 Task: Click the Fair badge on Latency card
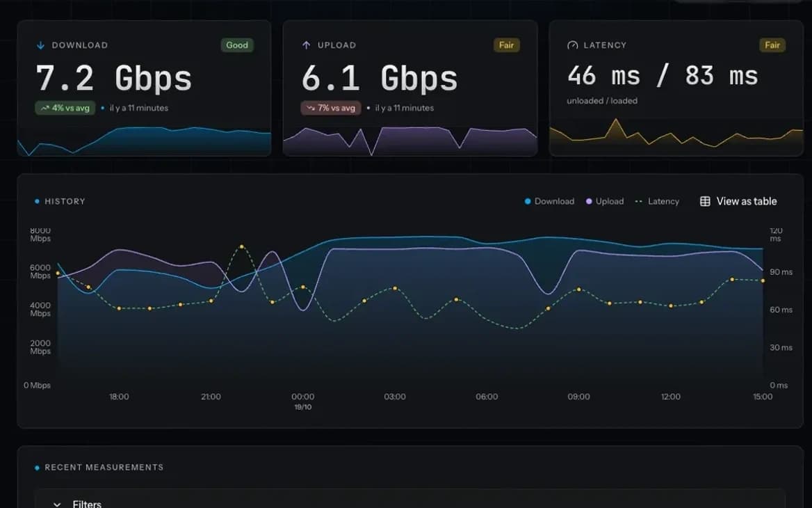(x=772, y=45)
